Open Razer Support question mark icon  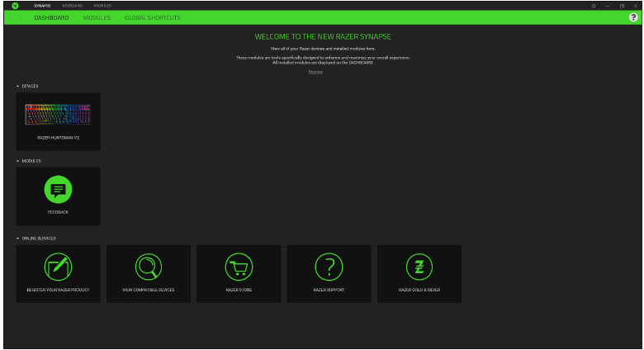[329, 267]
